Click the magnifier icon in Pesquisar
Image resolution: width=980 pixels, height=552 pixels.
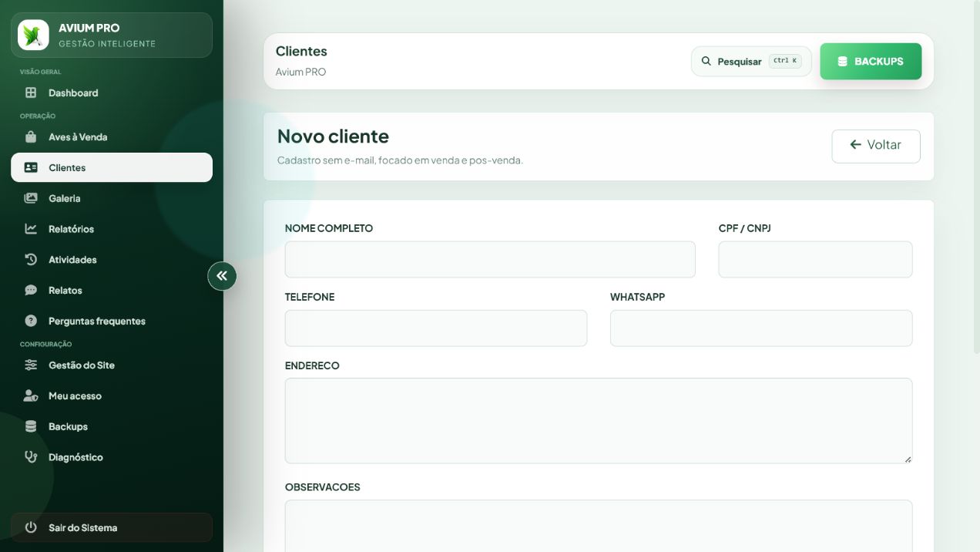tap(706, 61)
